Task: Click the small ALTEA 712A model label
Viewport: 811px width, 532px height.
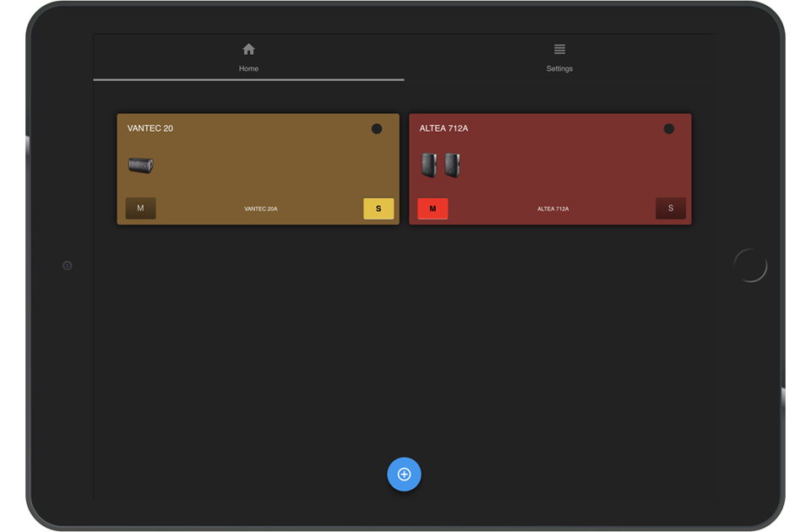Action: coord(552,209)
